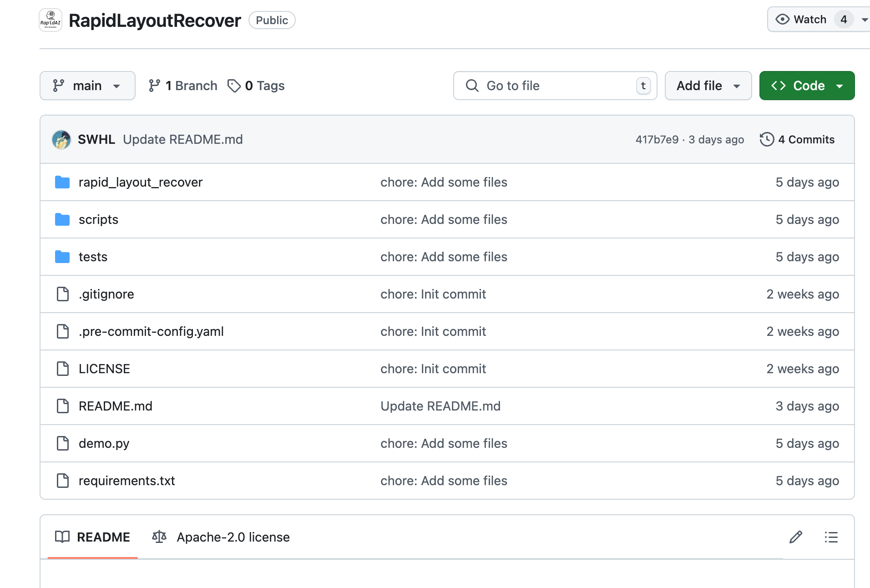Watch this repository with the eye button
This screenshot has width=870, height=588.
tap(802, 20)
